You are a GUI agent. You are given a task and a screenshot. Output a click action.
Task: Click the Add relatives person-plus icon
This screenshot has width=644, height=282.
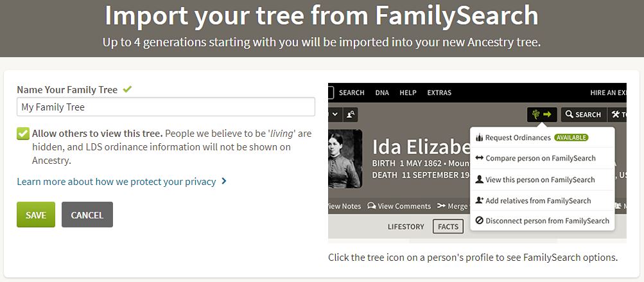point(479,200)
